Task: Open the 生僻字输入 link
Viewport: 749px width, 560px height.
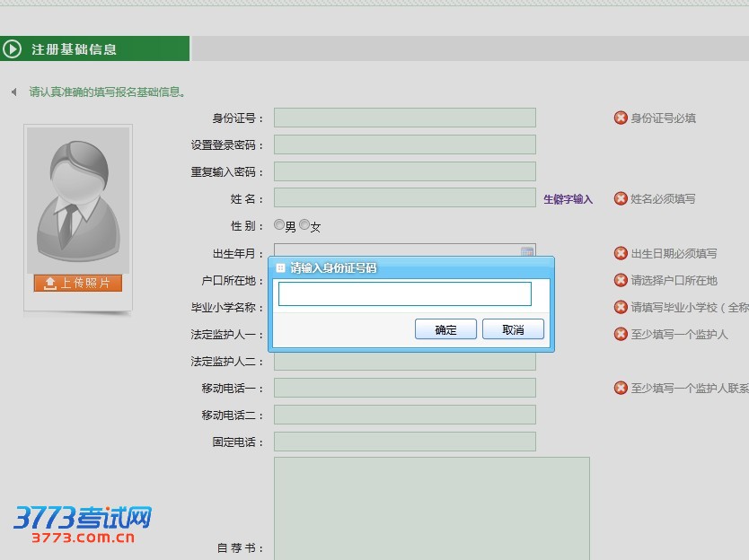Action: [568, 199]
